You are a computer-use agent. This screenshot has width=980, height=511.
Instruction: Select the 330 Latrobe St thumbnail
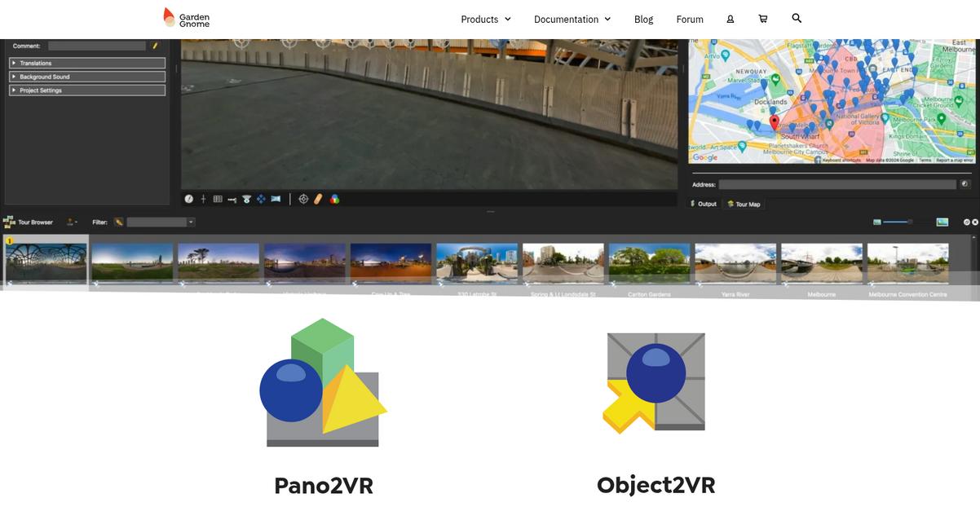[x=477, y=263]
